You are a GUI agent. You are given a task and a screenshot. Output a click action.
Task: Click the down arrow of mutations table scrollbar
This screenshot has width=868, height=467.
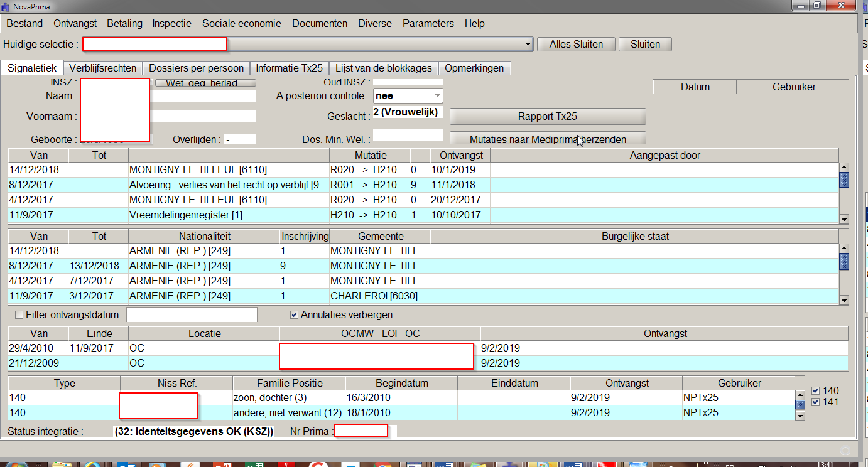click(844, 219)
